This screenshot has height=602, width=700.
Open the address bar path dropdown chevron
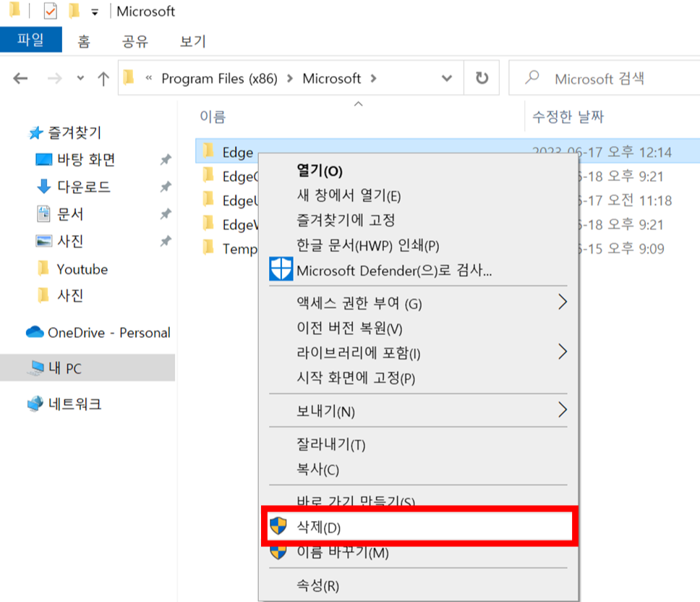pyautogui.click(x=445, y=78)
